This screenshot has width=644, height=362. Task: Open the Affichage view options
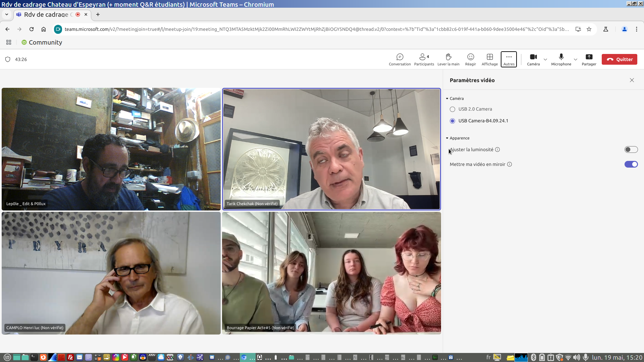coord(490,59)
